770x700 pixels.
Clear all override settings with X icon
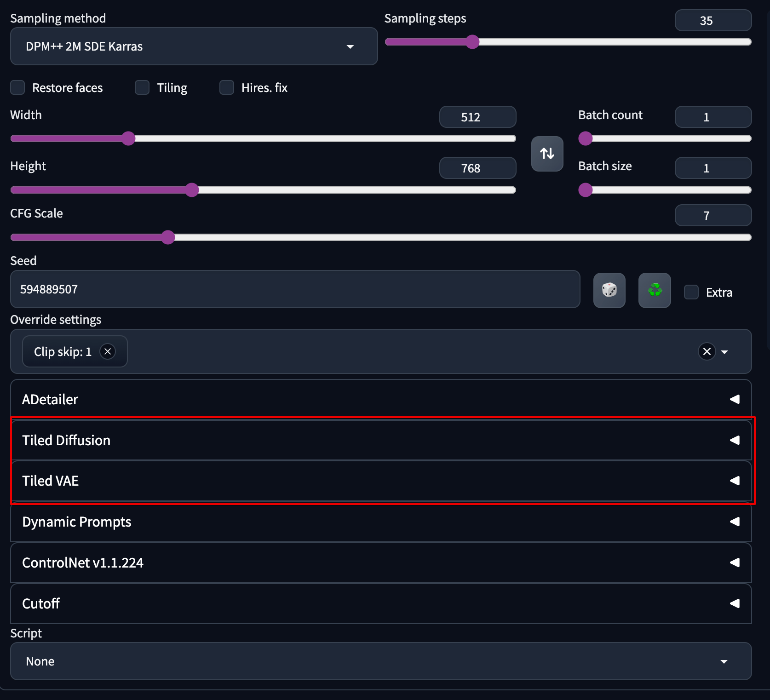click(707, 352)
